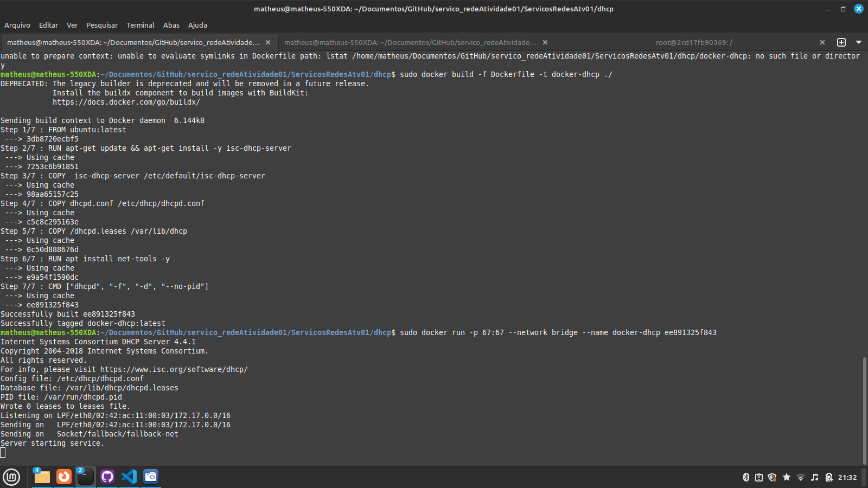Open the Abas menu
Viewport: 868px width, 488px height.
171,25
